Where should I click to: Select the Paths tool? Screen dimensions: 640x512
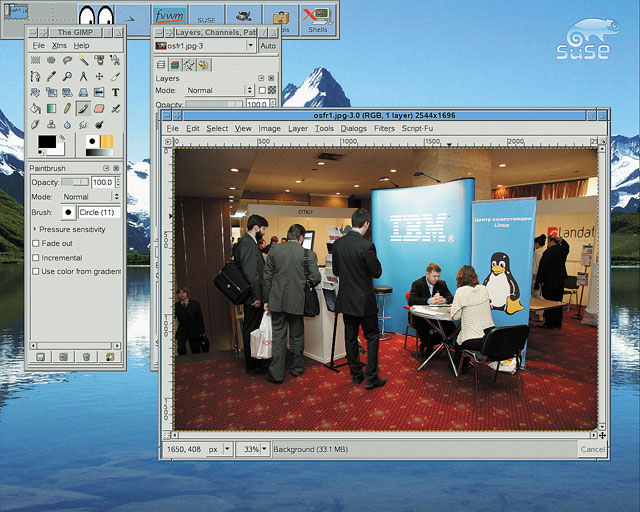click(35, 76)
